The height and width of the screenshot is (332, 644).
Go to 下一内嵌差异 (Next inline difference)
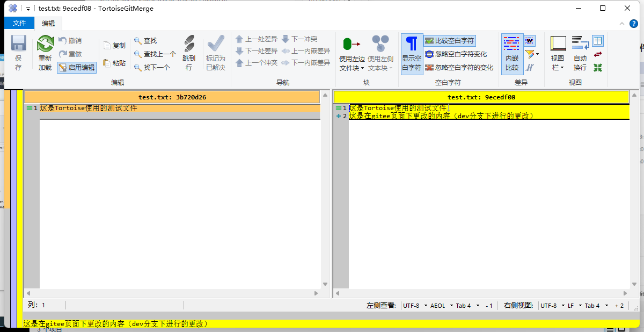click(306, 62)
